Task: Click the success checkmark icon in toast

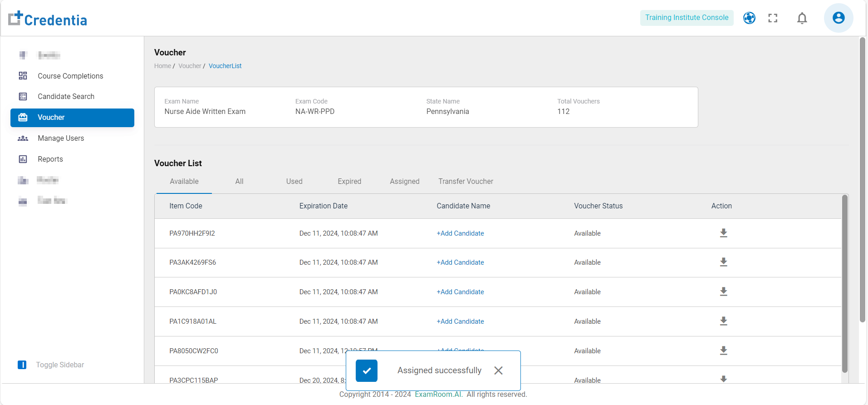Action: coord(367,370)
